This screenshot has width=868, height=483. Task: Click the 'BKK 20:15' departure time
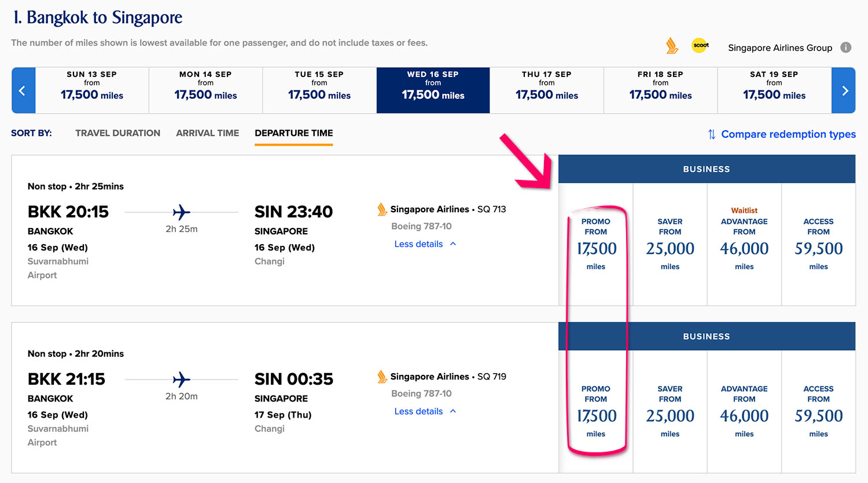68,212
